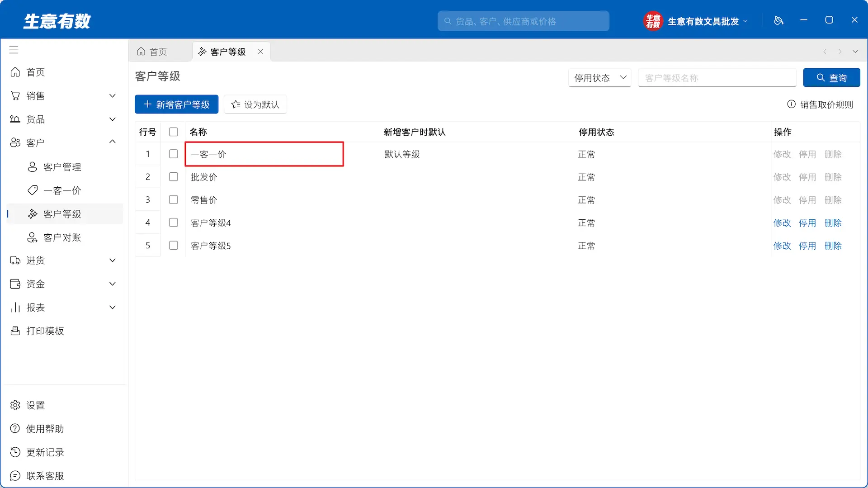Viewport: 868px width, 488px height.
Task: Focus the 客户等级名称 input field
Action: [x=717, y=78]
